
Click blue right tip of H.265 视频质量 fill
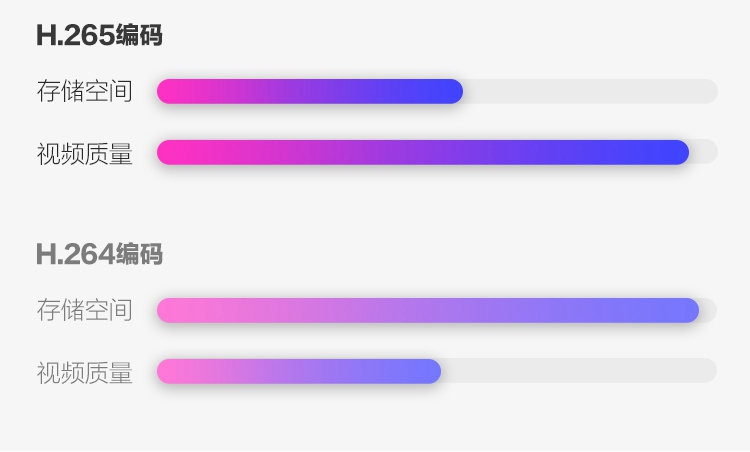(x=680, y=152)
